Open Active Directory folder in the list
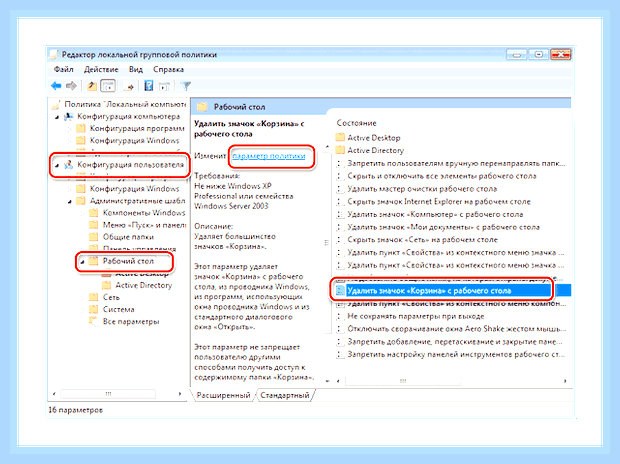Screen dimensions: 620x464 pyautogui.click(x=376, y=150)
